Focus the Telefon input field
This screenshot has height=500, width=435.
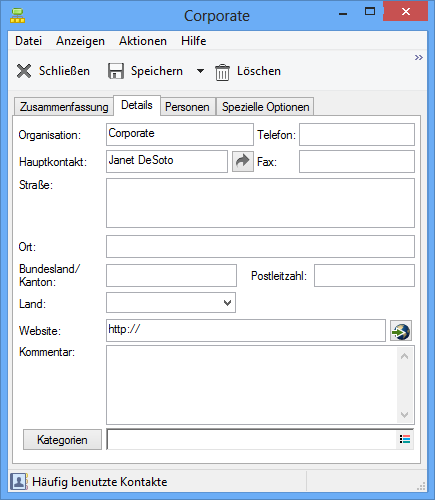coord(357,135)
